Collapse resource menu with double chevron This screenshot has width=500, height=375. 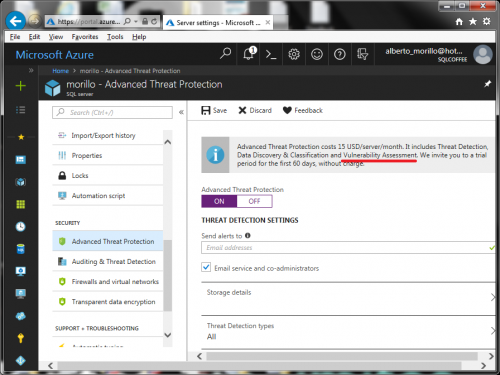(x=181, y=112)
